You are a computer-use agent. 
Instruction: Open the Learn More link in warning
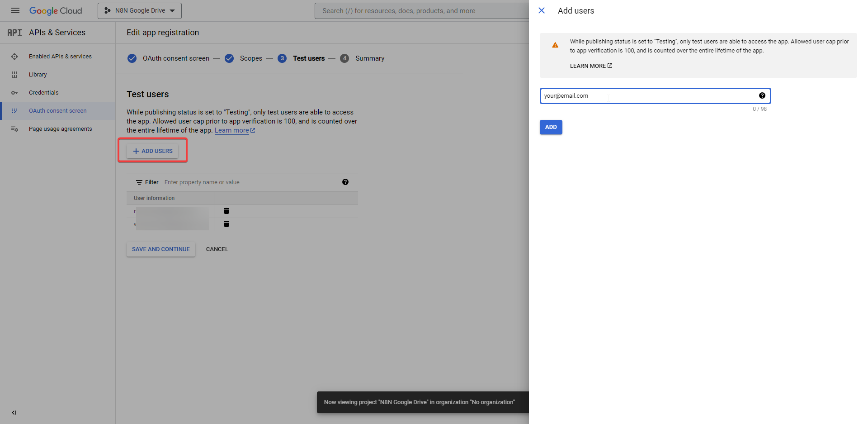(x=591, y=66)
